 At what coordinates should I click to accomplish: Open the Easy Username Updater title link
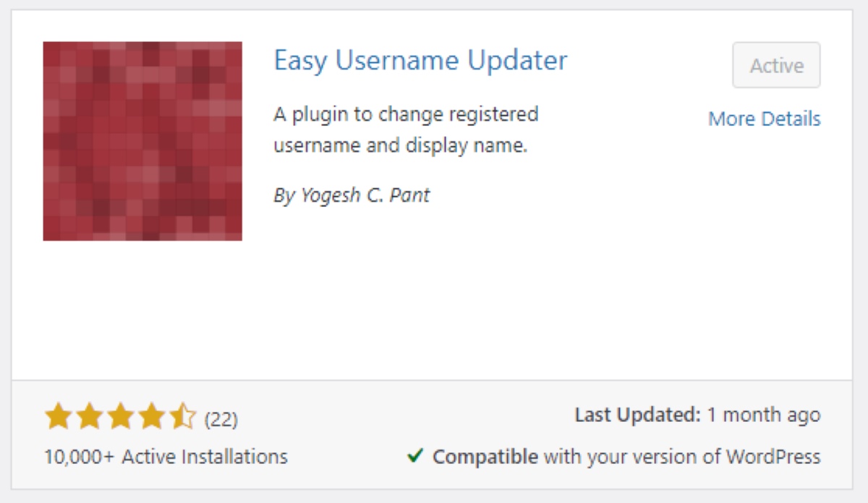point(420,62)
